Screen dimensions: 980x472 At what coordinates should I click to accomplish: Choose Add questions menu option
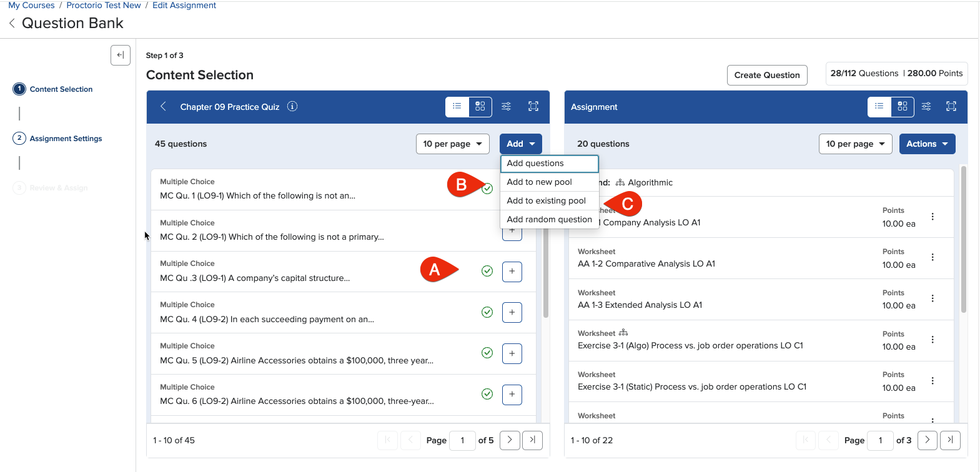coord(550,164)
